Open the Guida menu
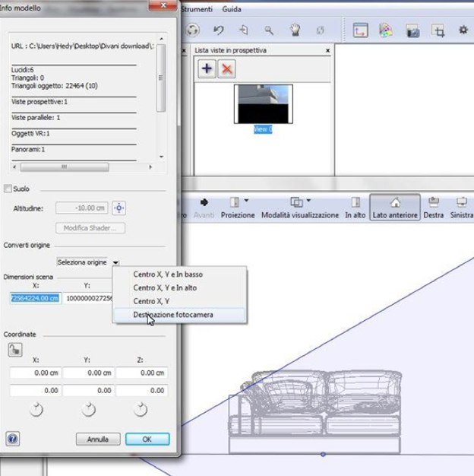474x476 pixels. coord(232,9)
